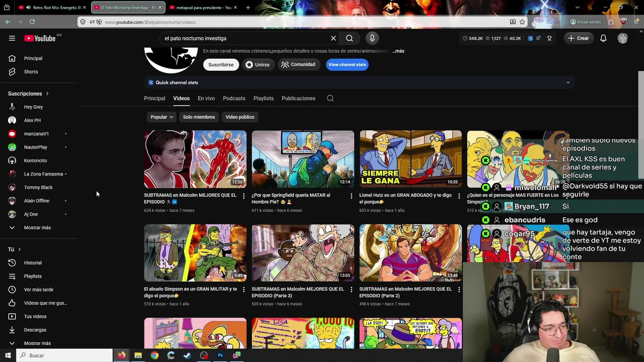This screenshot has width=644, height=362.
Task: Open El abuelo Simpson GRAN MILITAR thumbnail
Action: point(195,253)
